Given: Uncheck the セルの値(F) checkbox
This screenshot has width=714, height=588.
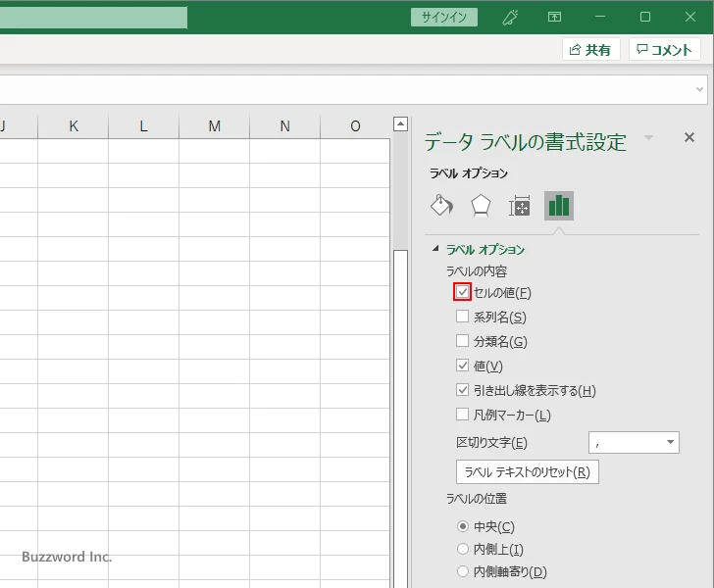Looking at the screenshot, I should pyautogui.click(x=462, y=292).
